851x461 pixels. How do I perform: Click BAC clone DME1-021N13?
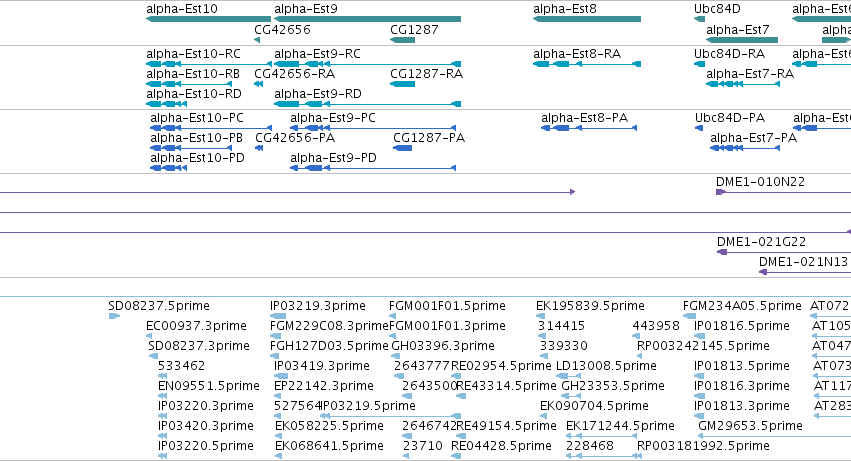(x=803, y=262)
